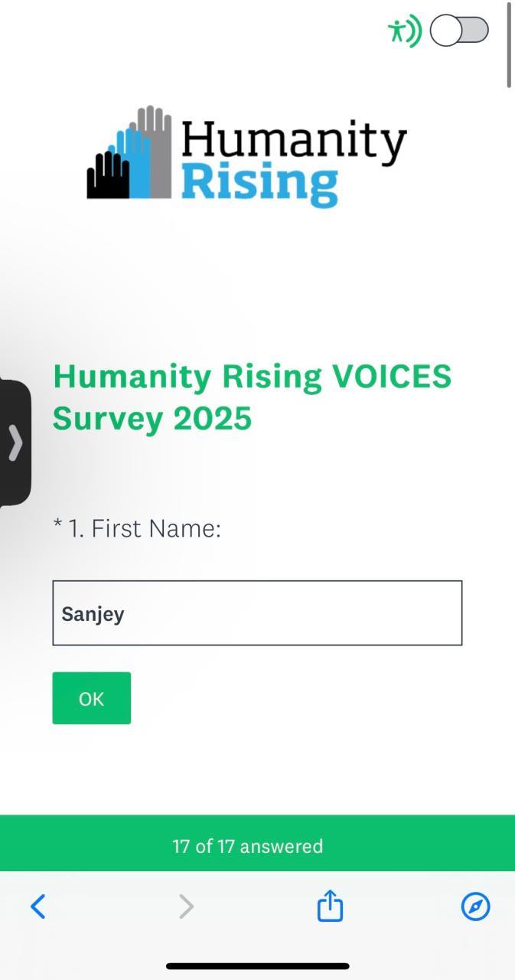Click the page scrollbar on the right edge
This screenshot has width=515, height=980.
(509, 44)
